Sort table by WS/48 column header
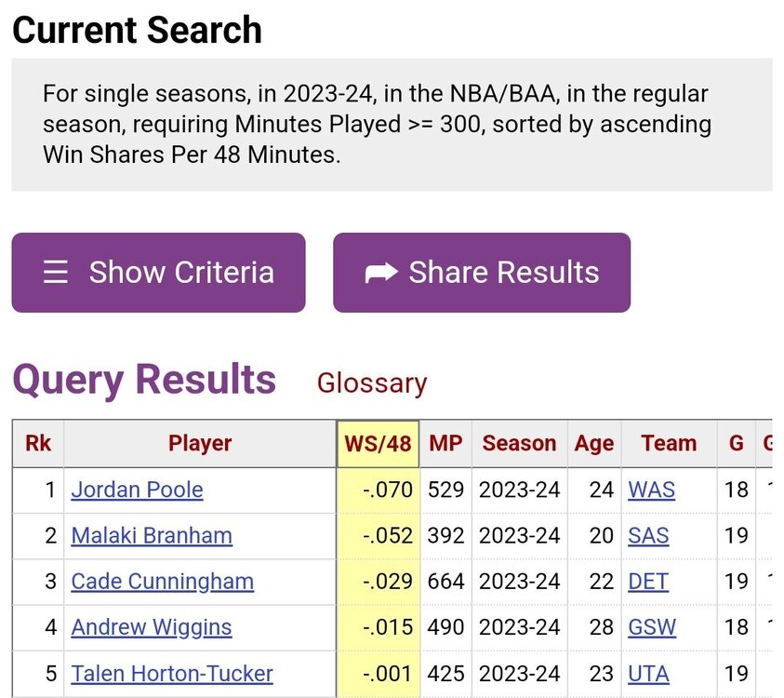 click(378, 444)
